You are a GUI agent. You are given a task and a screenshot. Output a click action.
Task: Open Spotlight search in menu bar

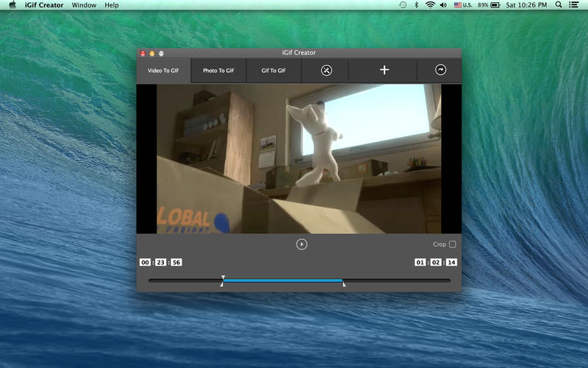pyautogui.click(x=559, y=5)
